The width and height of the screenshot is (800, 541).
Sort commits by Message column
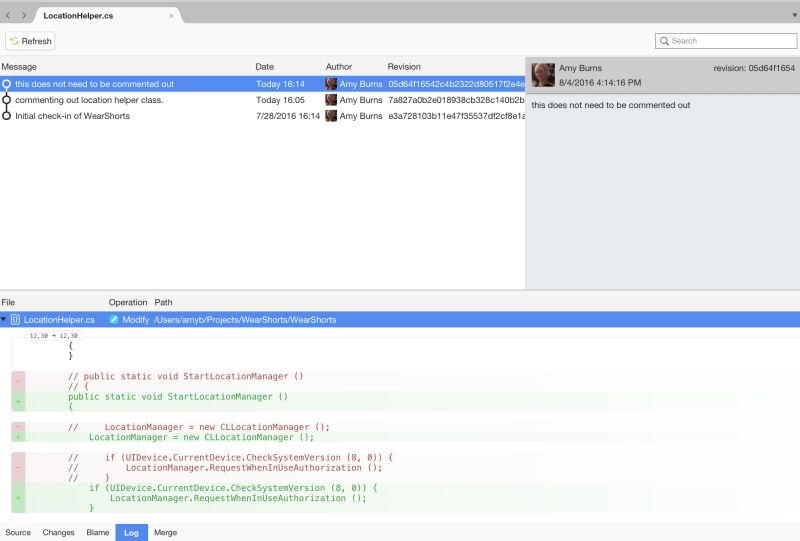[x=19, y=67]
